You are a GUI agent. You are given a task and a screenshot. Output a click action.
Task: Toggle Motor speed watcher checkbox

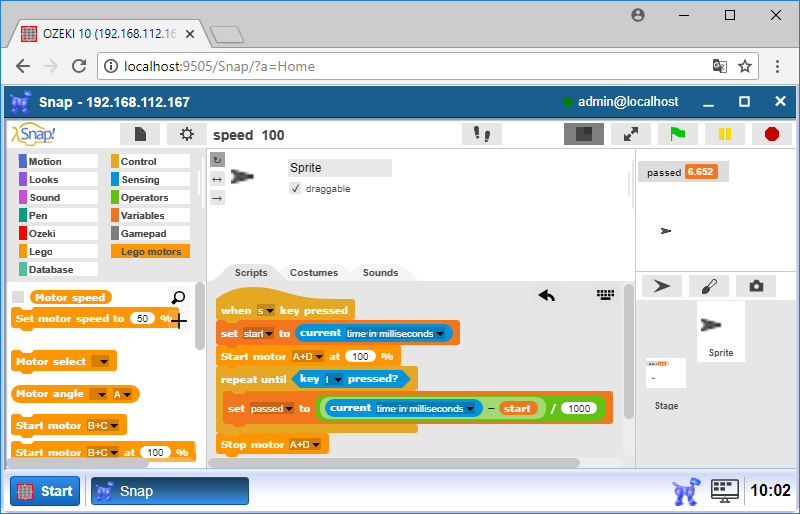click(x=18, y=297)
